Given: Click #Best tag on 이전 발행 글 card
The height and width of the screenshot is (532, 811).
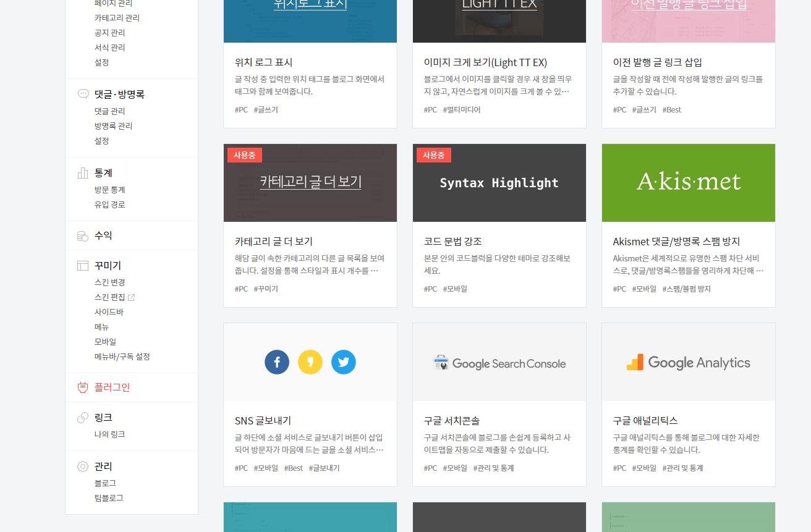Looking at the screenshot, I should pos(672,110).
